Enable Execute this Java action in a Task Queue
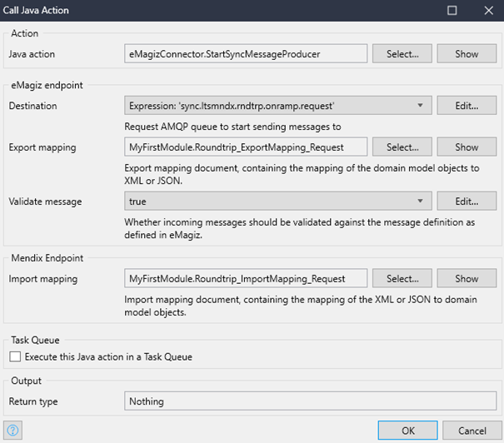 point(15,356)
